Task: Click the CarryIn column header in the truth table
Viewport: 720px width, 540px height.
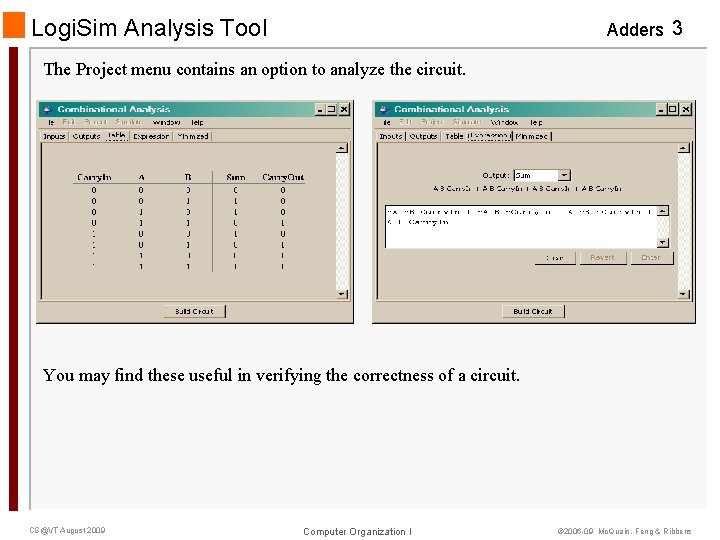Action: 94,177
